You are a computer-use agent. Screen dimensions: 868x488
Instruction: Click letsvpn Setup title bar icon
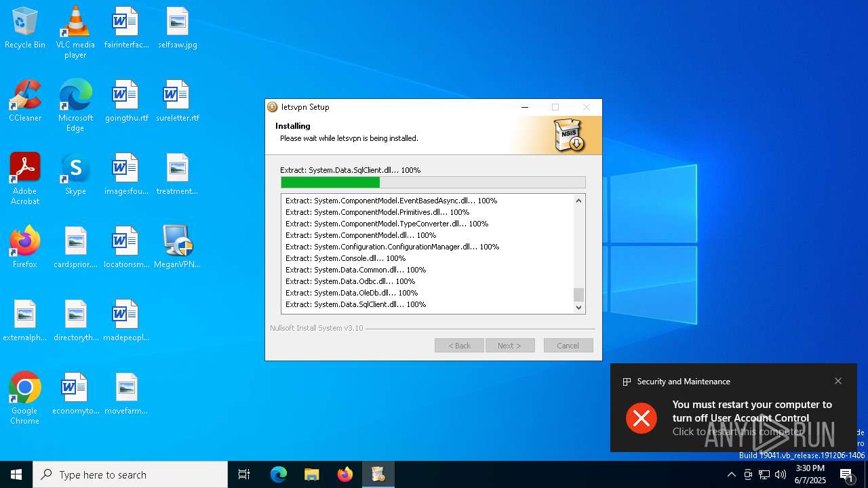point(273,107)
